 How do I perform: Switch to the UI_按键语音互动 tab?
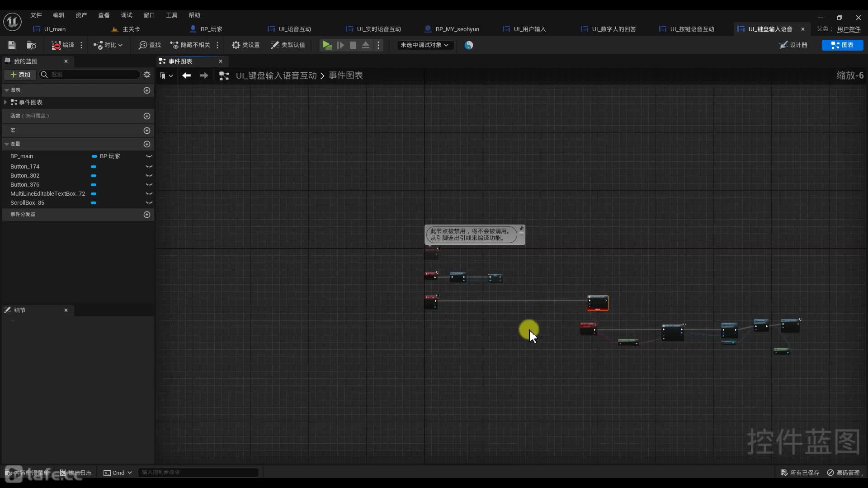point(692,29)
